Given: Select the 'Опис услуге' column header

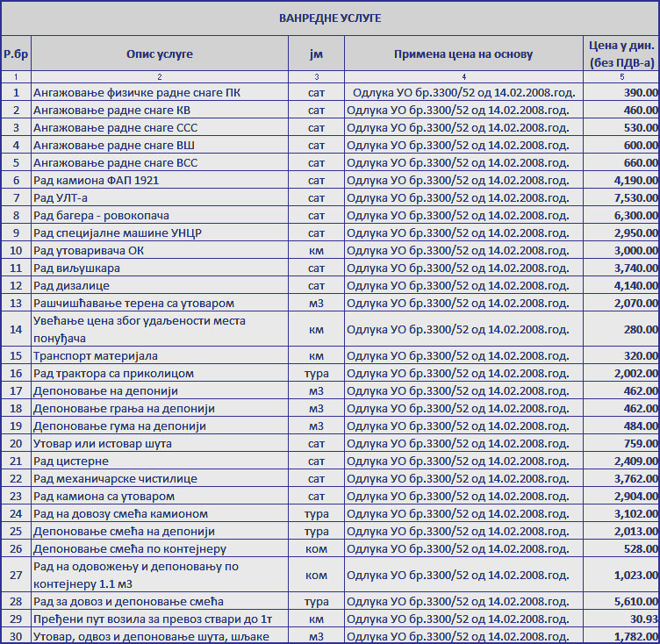Looking at the screenshot, I should click(159, 54).
